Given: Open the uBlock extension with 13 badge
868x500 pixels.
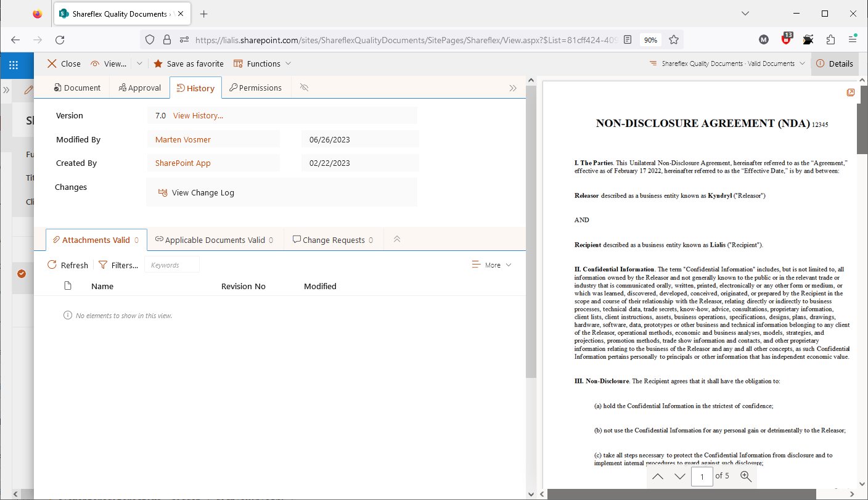Looking at the screenshot, I should pyautogui.click(x=787, y=38).
